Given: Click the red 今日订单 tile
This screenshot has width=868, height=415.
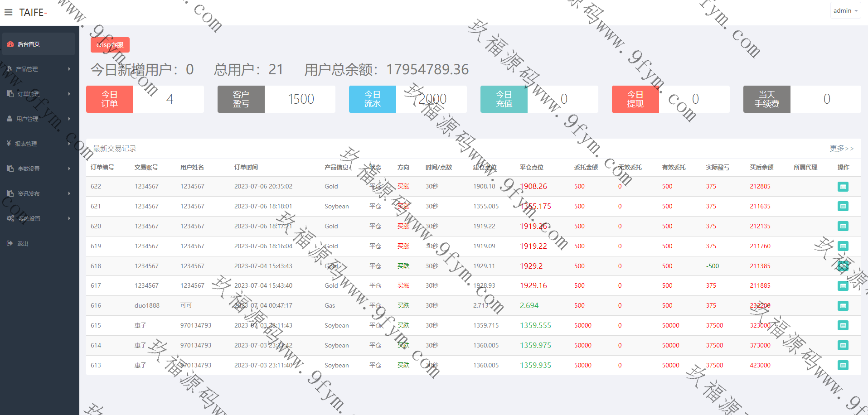Looking at the screenshot, I should (x=110, y=99).
